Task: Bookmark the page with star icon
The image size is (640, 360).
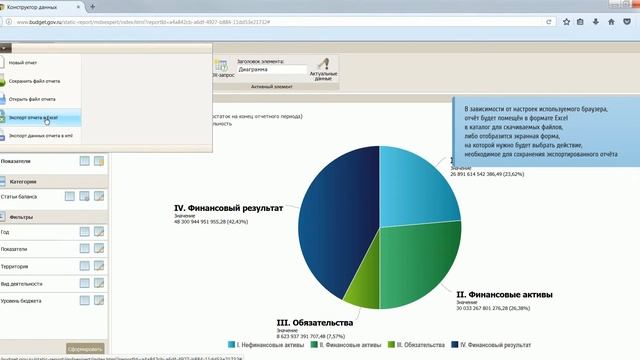Action: [567, 22]
